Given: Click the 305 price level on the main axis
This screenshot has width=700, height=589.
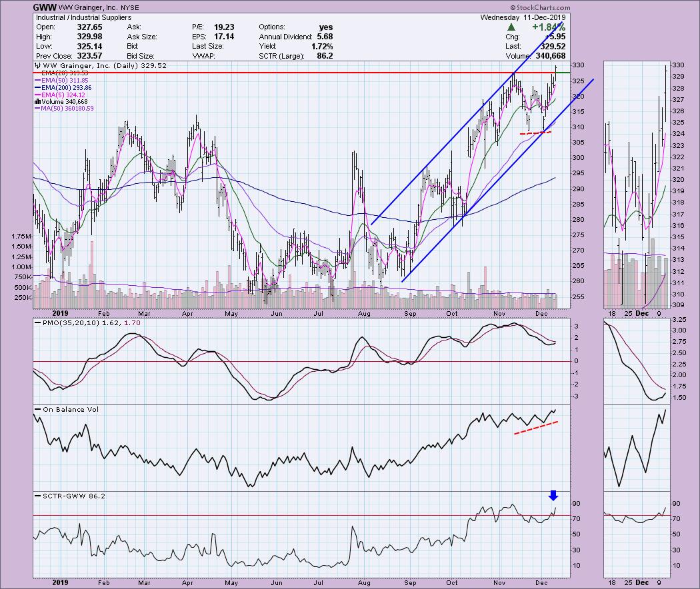Looking at the screenshot, I should [x=578, y=143].
